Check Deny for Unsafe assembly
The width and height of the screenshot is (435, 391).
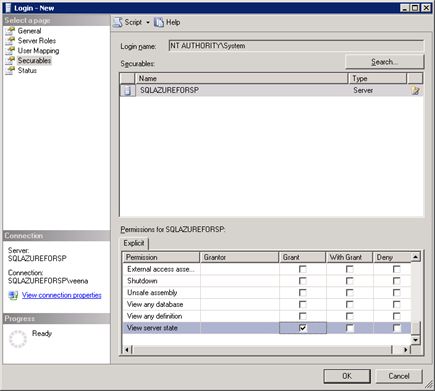click(397, 293)
